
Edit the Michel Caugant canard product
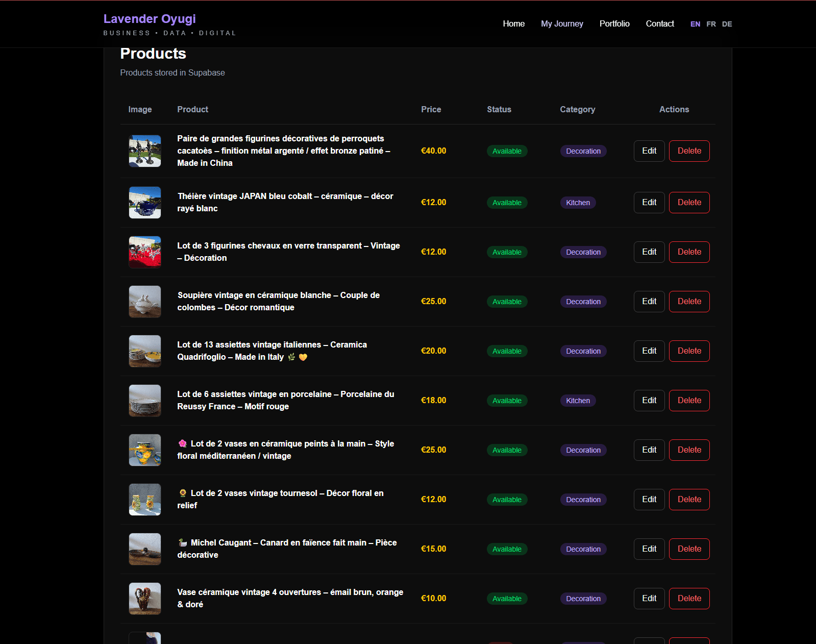pyautogui.click(x=649, y=549)
